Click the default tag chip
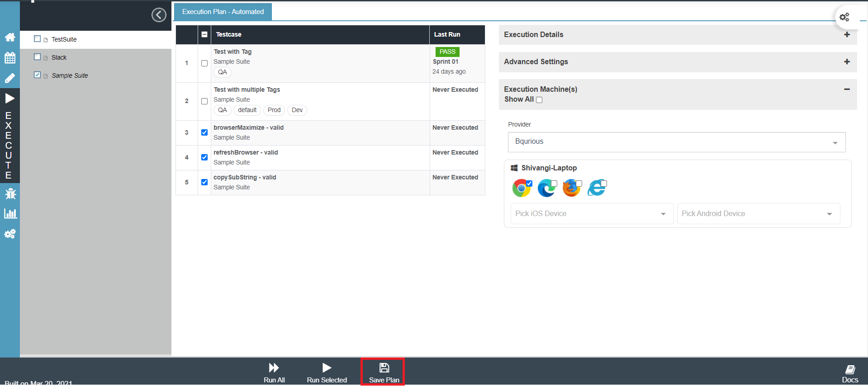This screenshot has height=386, width=868. tap(247, 110)
